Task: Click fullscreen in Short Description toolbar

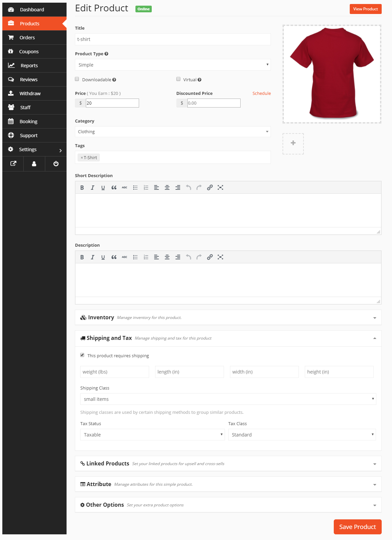Action: (220, 187)
